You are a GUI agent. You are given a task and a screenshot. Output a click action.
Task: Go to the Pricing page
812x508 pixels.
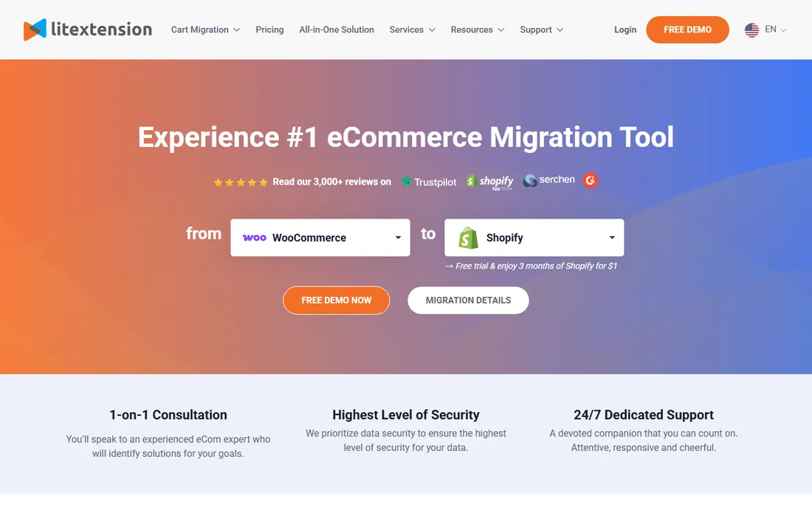269,30
